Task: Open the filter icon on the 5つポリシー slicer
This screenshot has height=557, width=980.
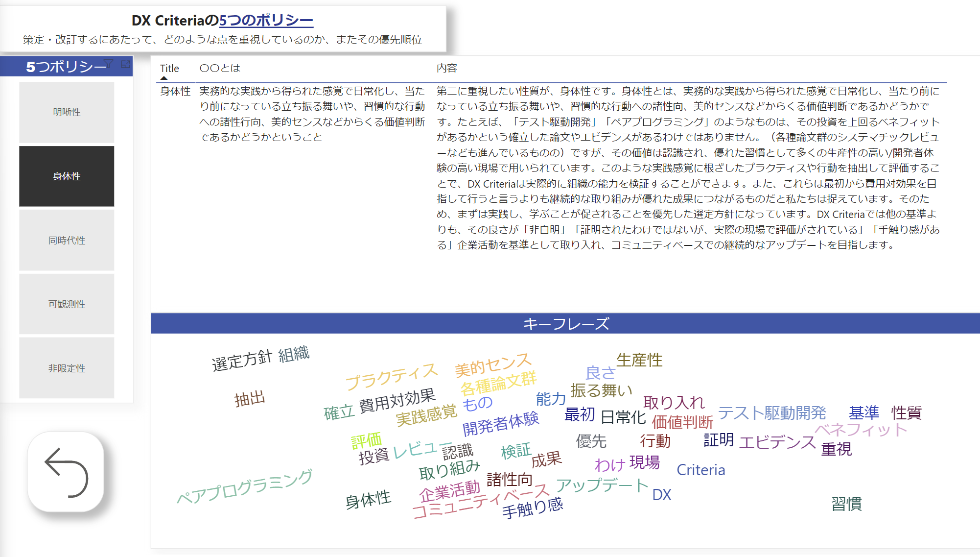Action: (x=109, y=64)
